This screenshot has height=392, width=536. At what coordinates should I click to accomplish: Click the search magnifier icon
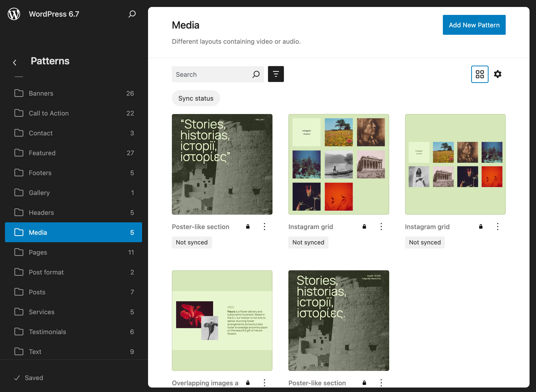pos(256,74)
